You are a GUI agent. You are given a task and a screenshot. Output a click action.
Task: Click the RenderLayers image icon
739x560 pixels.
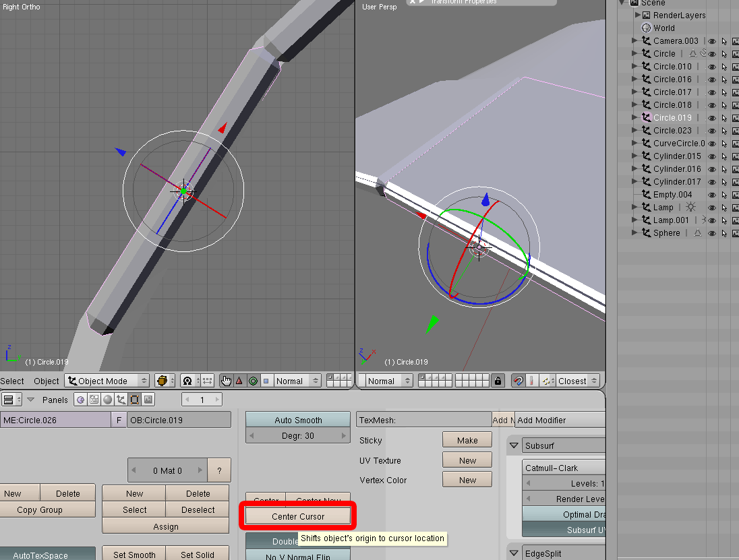coord(646,15)
